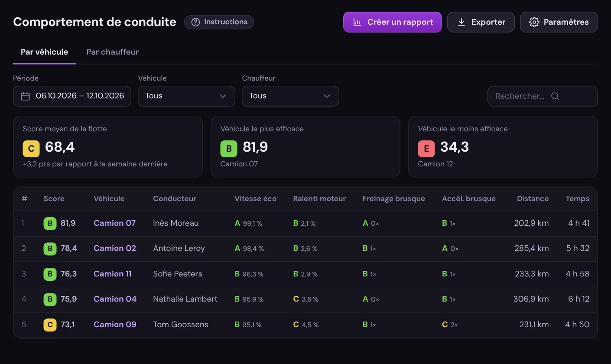The width and height of the screenshot is (611, 364).
Task: Sort by the Distance column header
Action: click(x=533, y=199)
